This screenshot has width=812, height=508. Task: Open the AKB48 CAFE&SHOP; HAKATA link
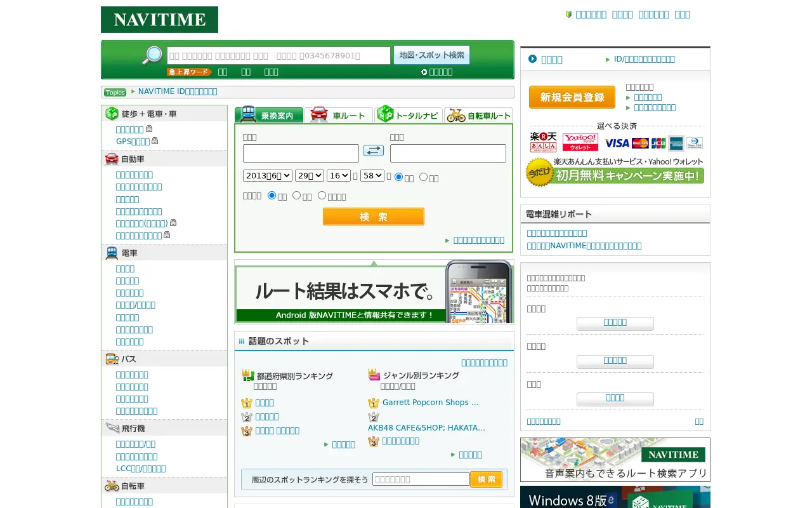coord(426,428)
